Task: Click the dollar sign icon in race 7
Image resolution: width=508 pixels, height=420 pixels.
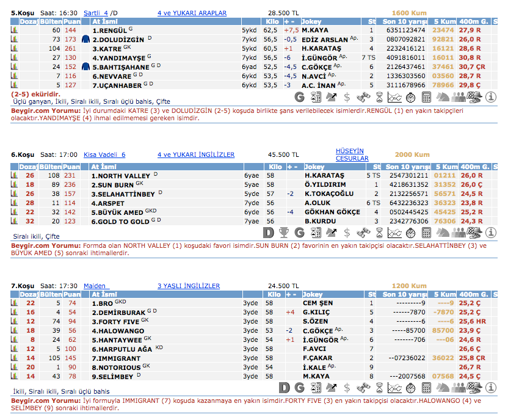Action: coord(347,388)
